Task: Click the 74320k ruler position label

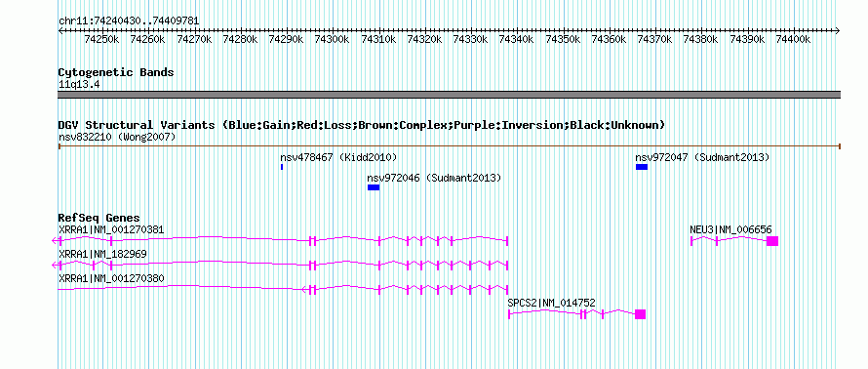Action: click(x=424, y=39)
